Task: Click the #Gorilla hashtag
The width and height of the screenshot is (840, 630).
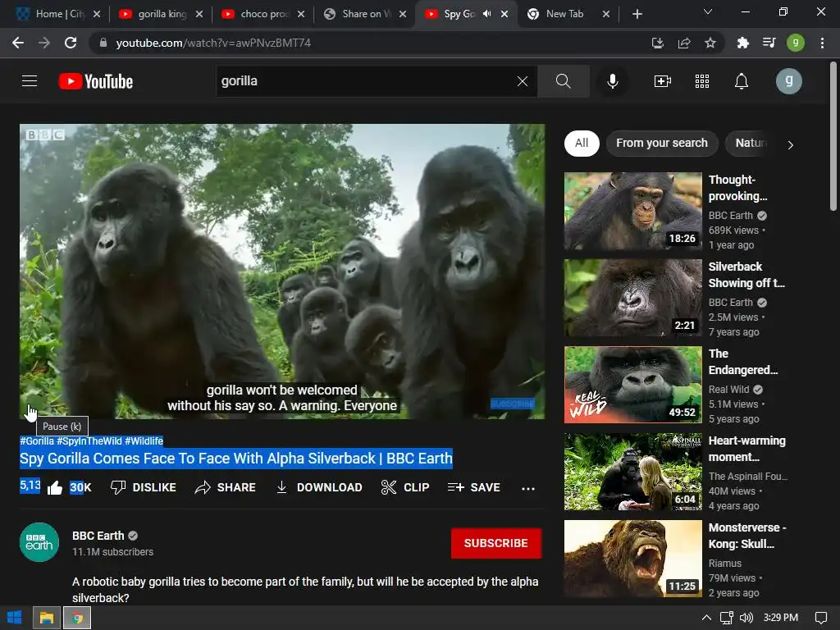Action: (37, 441)
